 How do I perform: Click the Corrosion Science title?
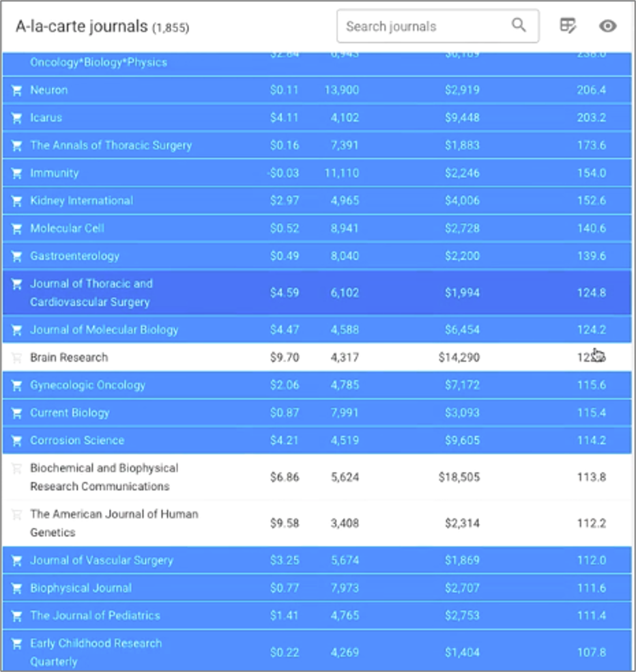tap(77, 440)
